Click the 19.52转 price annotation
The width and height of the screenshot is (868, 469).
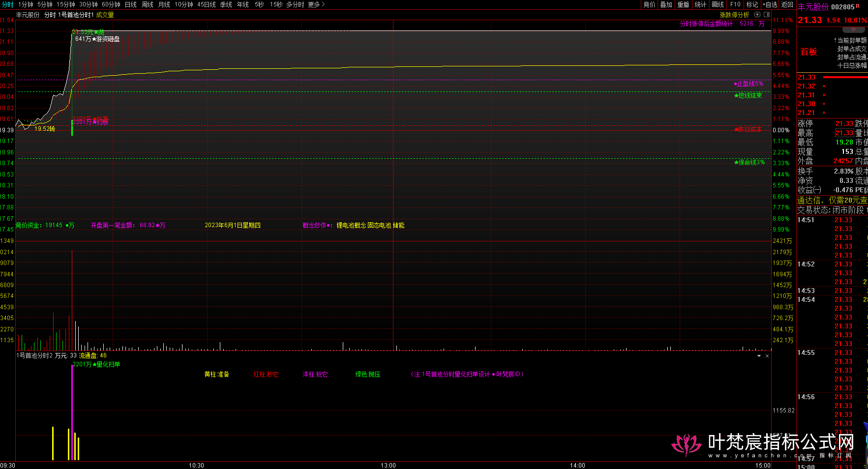tap(45, 129)
